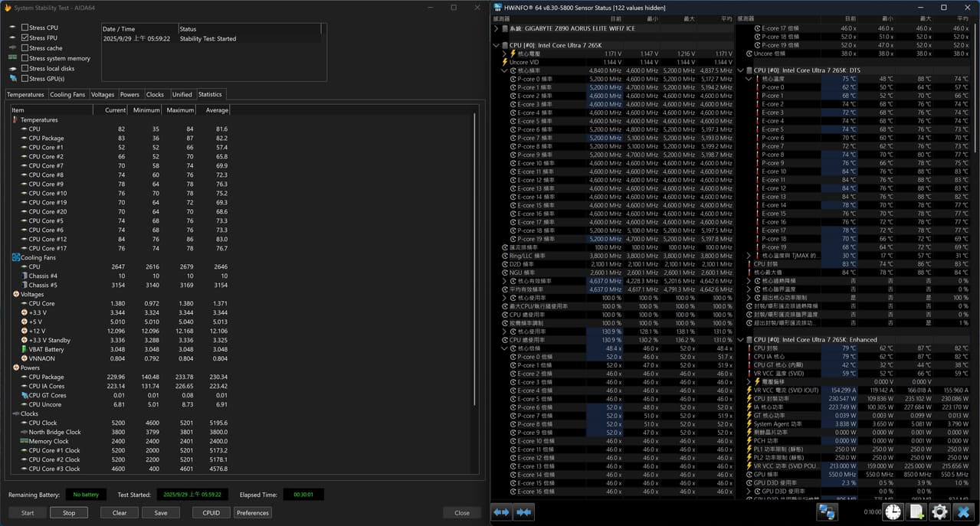980x526 pixels.
Task: Collapse the 核心頻率 clock group
Action: coord(504,70)
